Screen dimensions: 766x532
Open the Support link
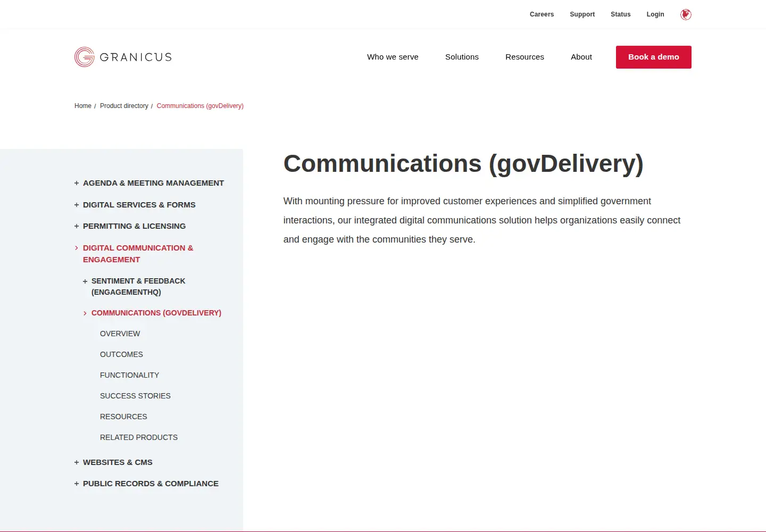pyautogui.click(x=582, y=14)
